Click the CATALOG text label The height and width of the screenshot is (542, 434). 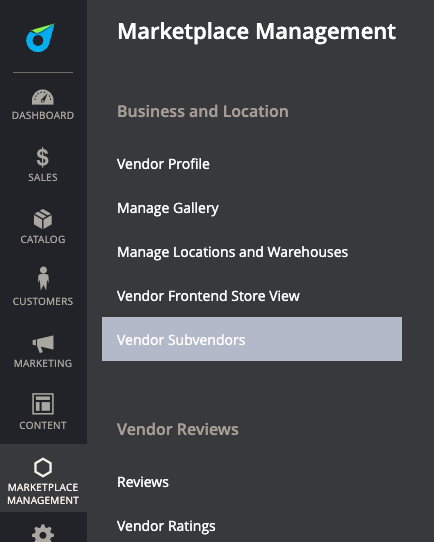click(43, 239)
